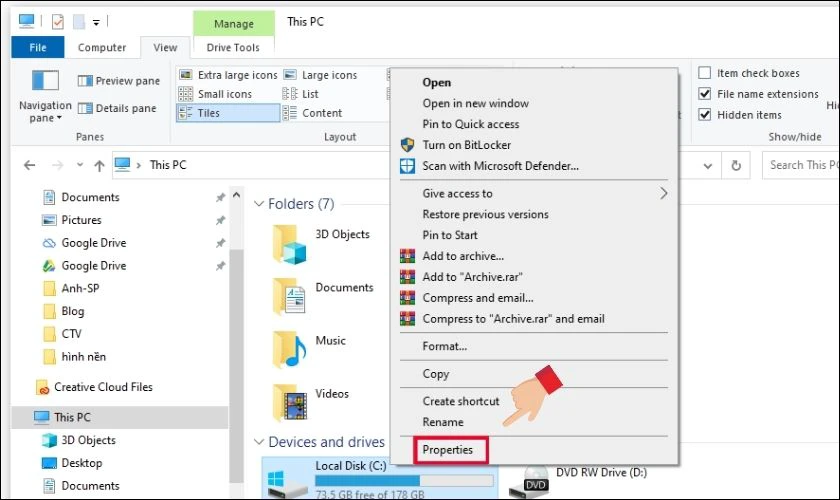Screen dimensions: 840x500
Task: Open Creative Cloud Files in sidebar
Action: click(102, 387)
